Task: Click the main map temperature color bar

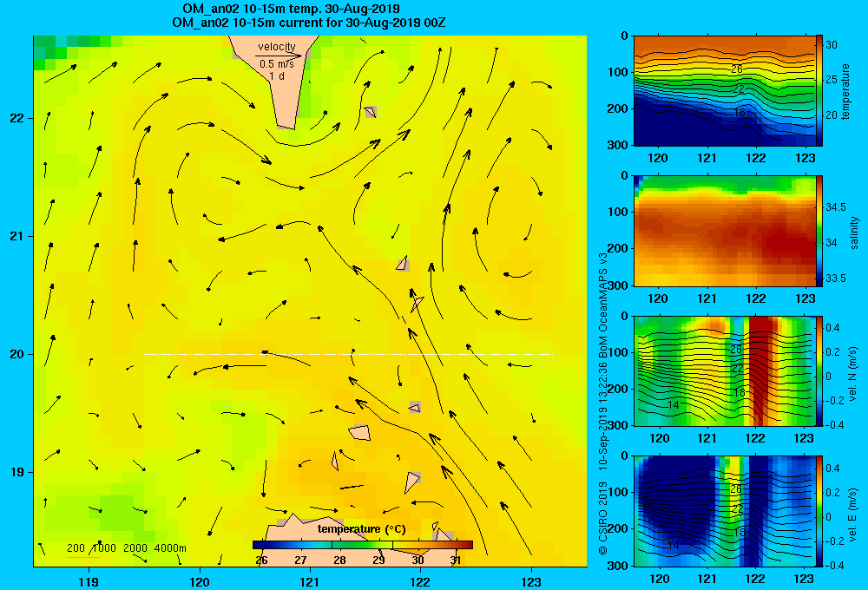Action: coord(363,545)
